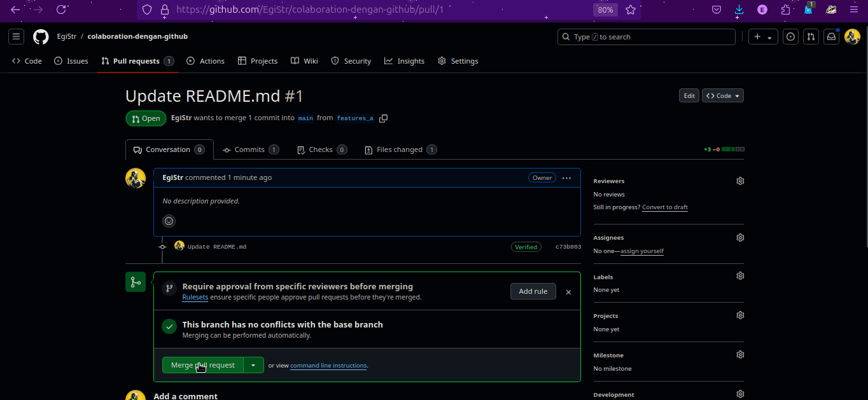Open Labels gear settings
The width and height of the screenshot is (868, 400).
(x=739, y=276)
